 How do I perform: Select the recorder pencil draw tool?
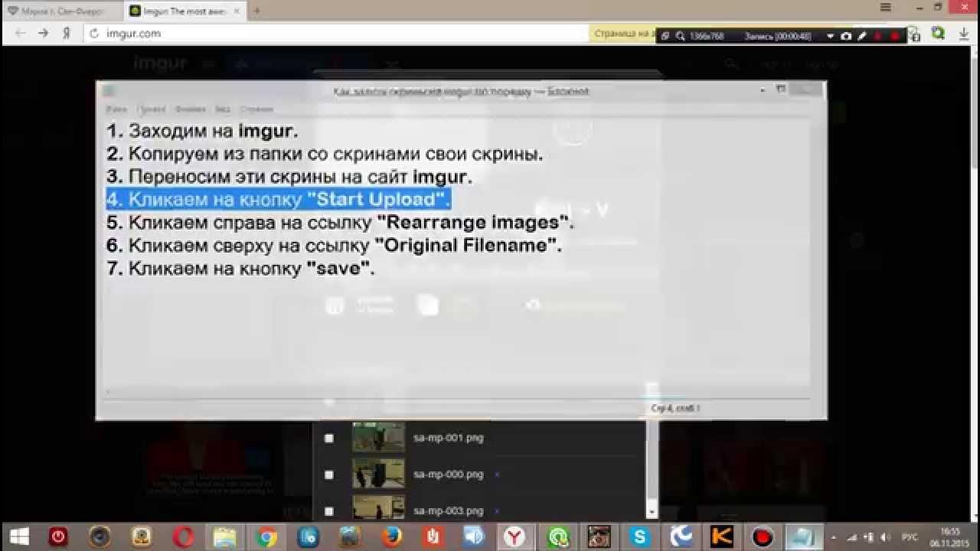(x=862, y=36)
